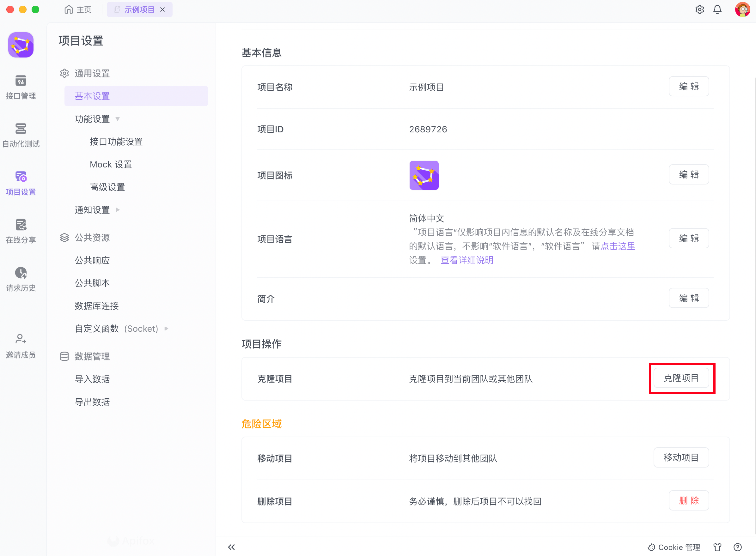Viewport: 756px width, 556px height.
Task: Collapse the settings sidebar with the double-chevron
Action: 231,547
